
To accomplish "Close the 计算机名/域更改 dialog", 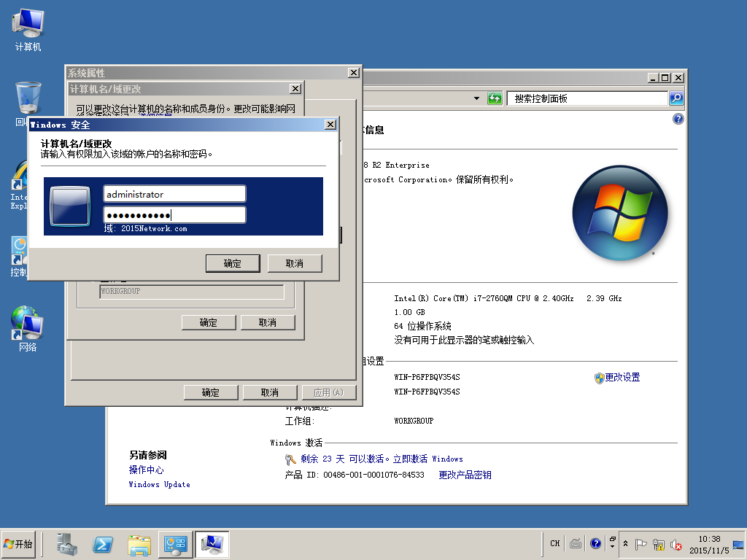I will point(295,88).
